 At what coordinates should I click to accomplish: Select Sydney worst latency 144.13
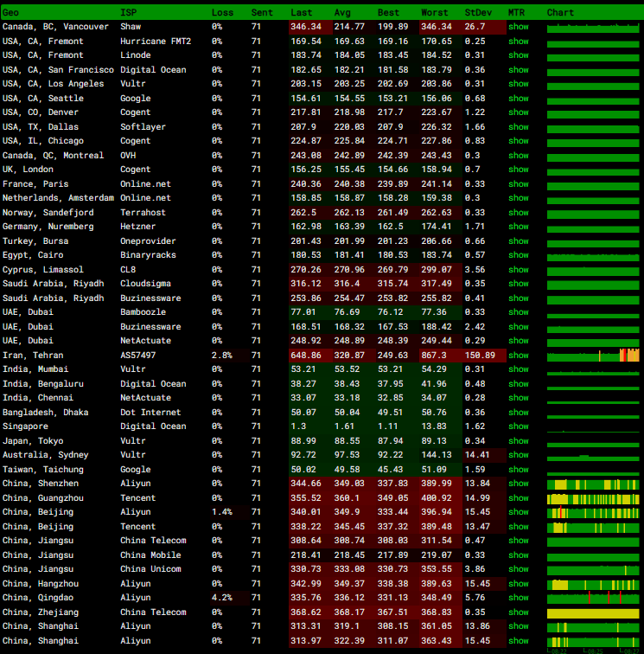[436, 455]
